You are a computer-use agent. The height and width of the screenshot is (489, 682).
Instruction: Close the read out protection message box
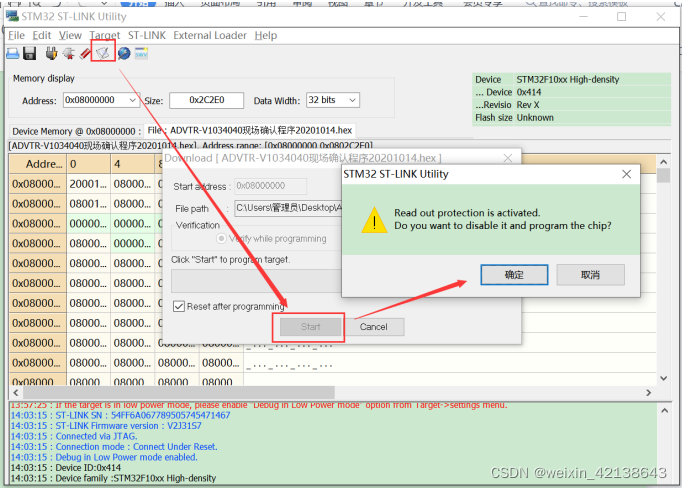click(626, 174)
